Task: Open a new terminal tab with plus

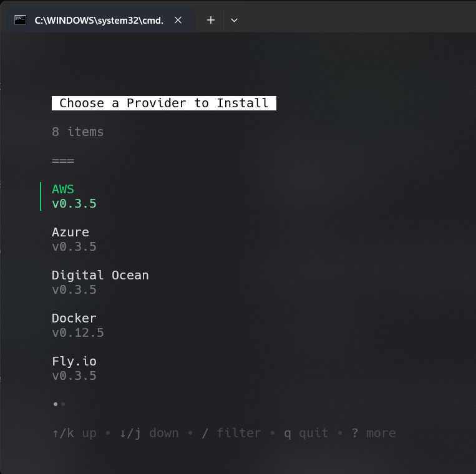Action: point(211,21)
